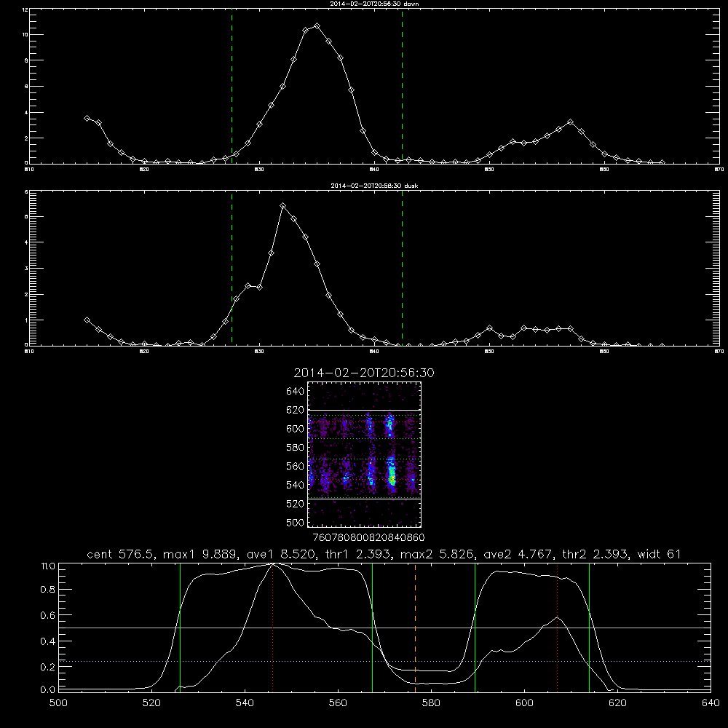Click the x-axis label 540 of bottom plot
The width and height of the screenshot is (728, 728).
click(245, 703)
